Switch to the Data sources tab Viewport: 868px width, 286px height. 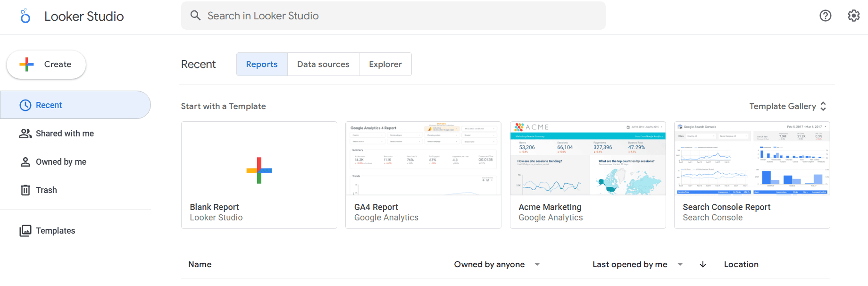323,64
